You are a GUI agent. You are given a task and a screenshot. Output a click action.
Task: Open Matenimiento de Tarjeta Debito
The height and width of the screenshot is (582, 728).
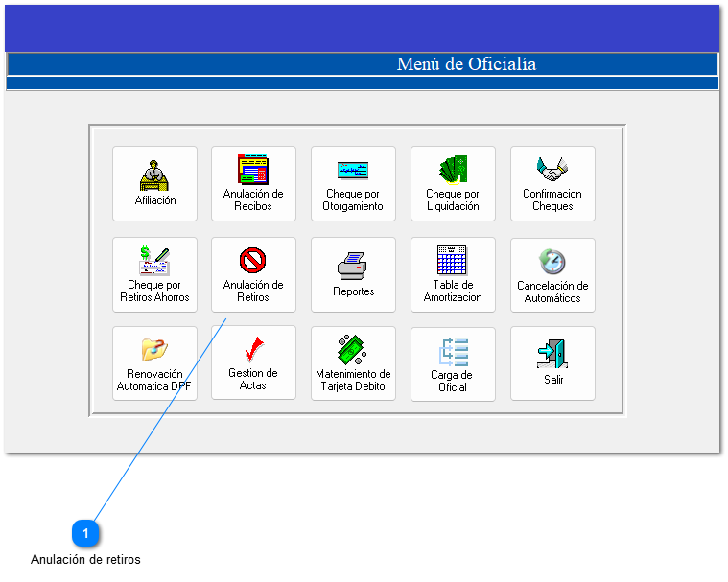point(353,363)
